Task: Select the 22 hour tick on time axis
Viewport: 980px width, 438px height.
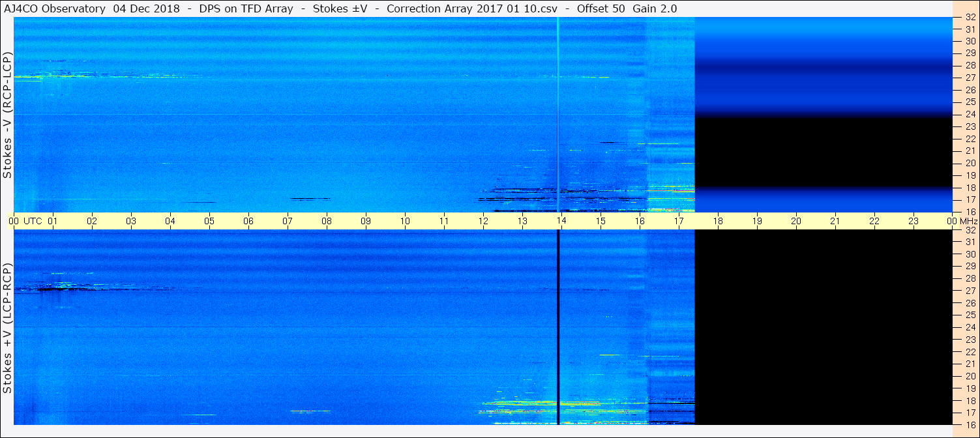Action: coord(874,221)
